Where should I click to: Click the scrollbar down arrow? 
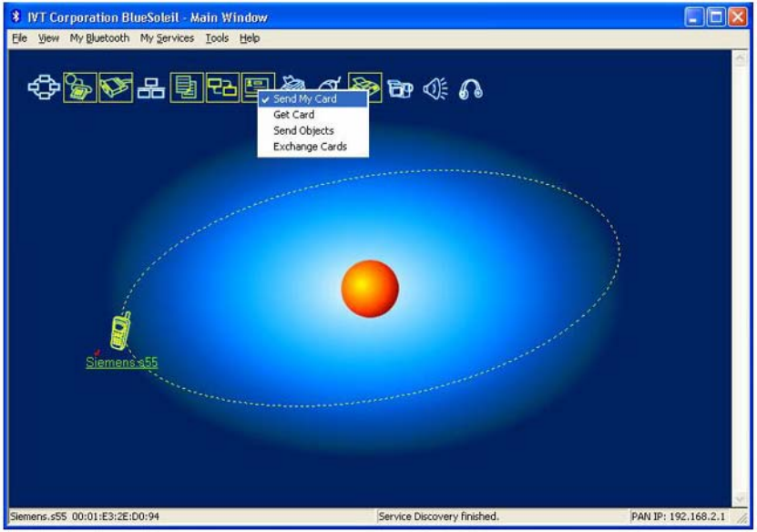[x=740, y=499]
